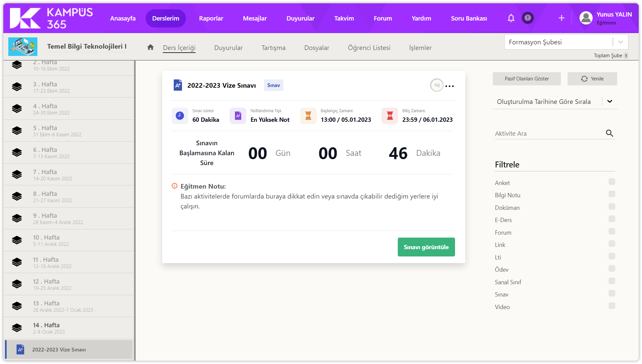Screen dimensions: 642x364
Task: Click the Pasif Olanları Göster button
Action: 527,79
